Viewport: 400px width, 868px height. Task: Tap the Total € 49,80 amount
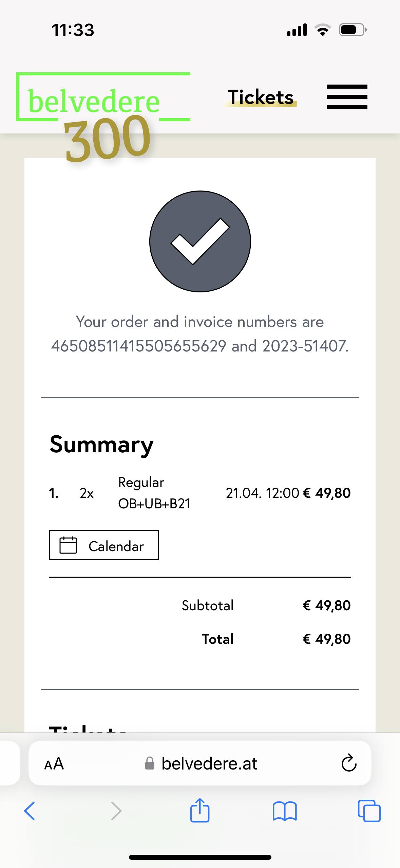click(x=326, y=639)
